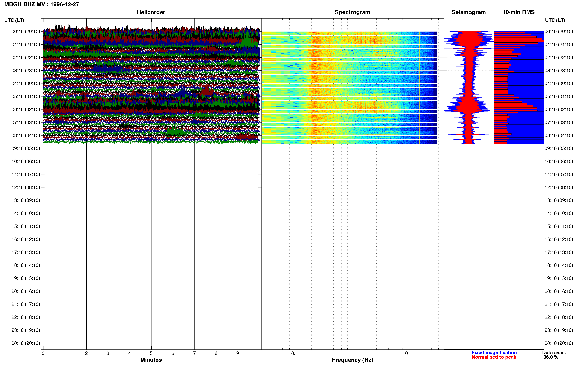Click Minutes axis tick 5
588x368 pixels.
tap(151, 353)
